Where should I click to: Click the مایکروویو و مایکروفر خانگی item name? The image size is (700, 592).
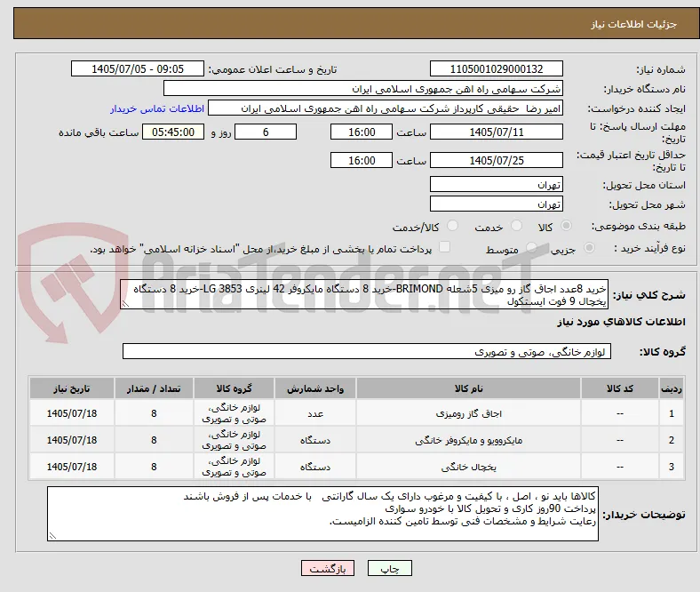point(469,441)
